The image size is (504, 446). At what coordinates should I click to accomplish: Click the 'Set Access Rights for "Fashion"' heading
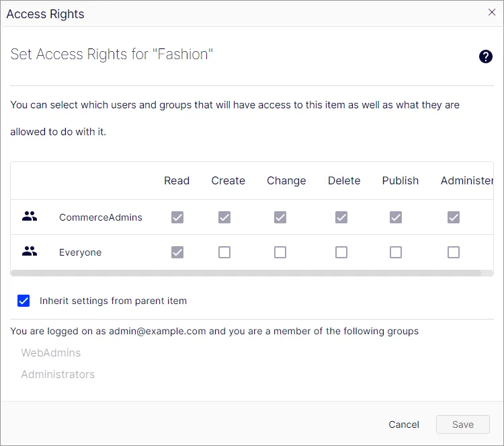[x=112, y=54]
